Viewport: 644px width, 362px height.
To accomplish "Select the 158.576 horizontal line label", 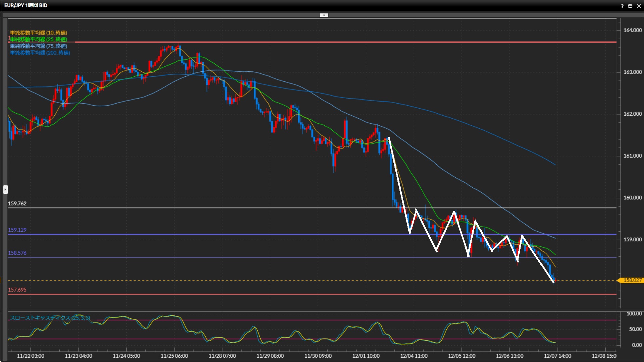I will pos(17,253).
